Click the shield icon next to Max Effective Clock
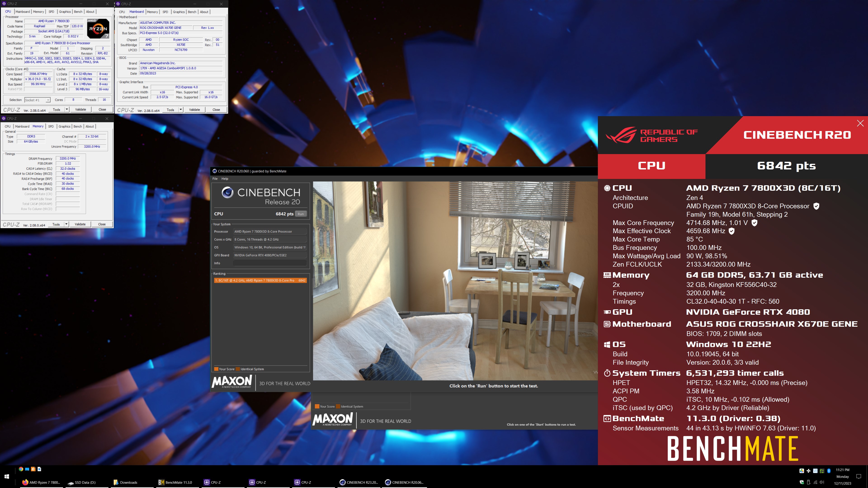 point(731,231)
